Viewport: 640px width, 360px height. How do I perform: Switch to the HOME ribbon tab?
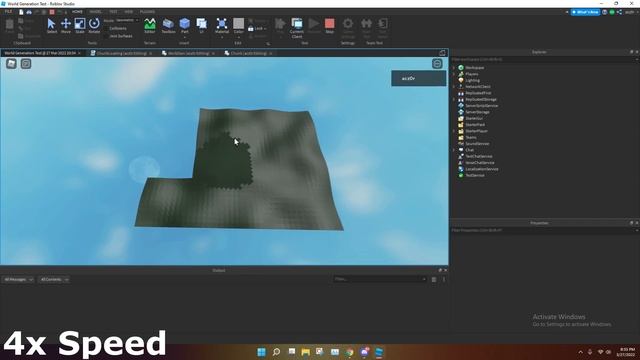coord(77,12)
